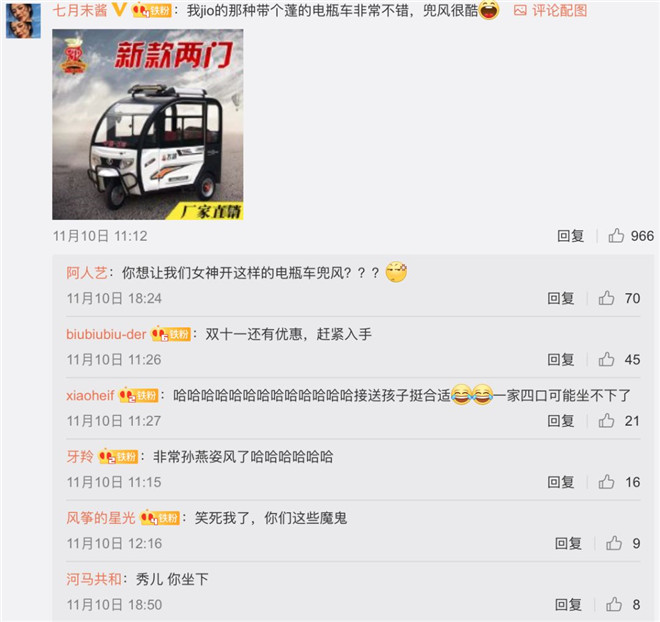660x622 pixels.
Task: Open the electric tricycle comment image
Action: (x=148, y=125)
